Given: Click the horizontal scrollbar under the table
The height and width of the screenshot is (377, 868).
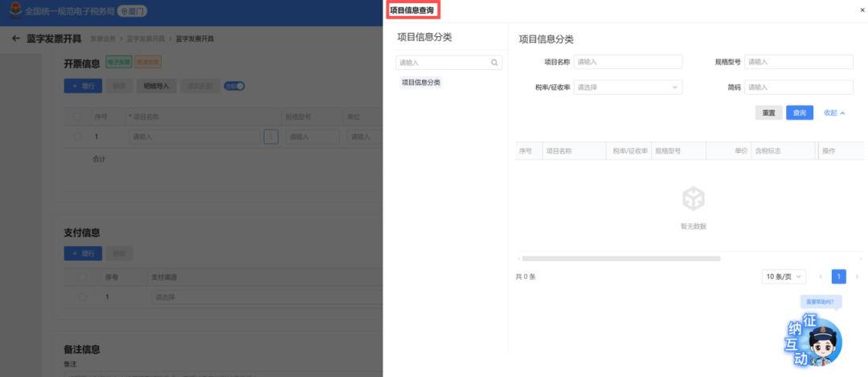Looking at the screenshot, I should pyautogui.click(x=620, y=259).
